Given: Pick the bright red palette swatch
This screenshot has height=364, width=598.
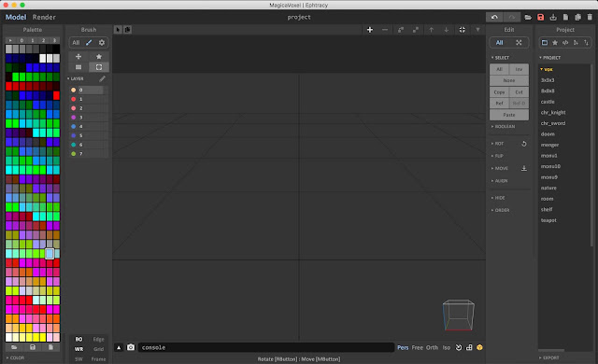Looking at the screenshot, I should tap(56, 95).
